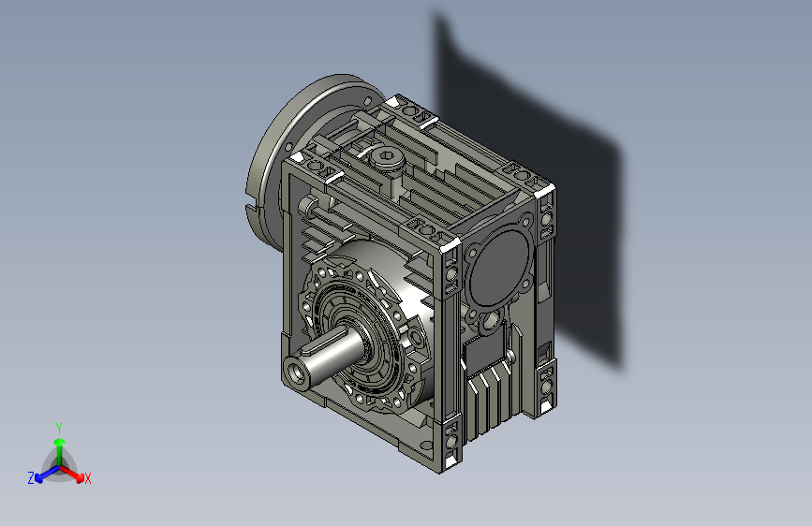This screenshot has width=812, height=526.
Task: Click the blue Z axis of the triad
Action: tap(47, 475)
